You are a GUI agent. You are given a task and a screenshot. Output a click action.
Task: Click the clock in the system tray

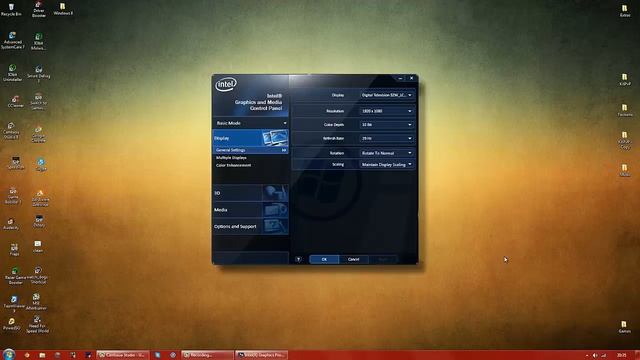[x=622, y=356]
